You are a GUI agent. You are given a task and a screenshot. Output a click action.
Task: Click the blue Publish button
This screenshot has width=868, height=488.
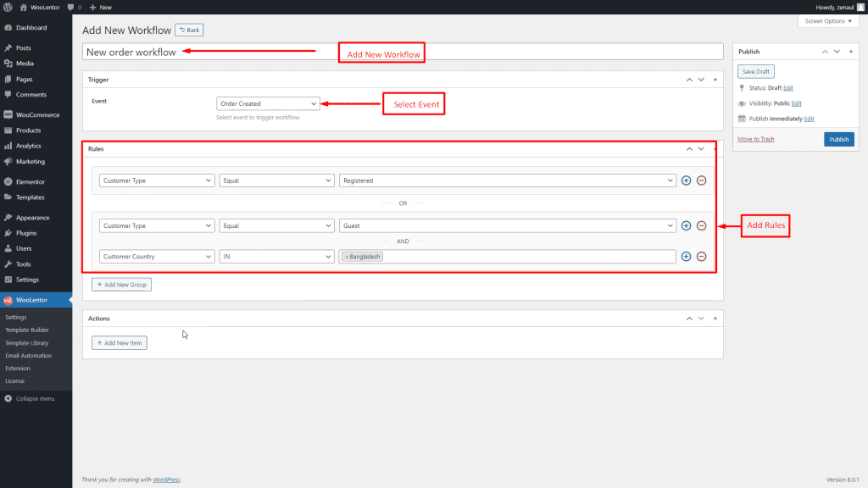pos(838,139)
